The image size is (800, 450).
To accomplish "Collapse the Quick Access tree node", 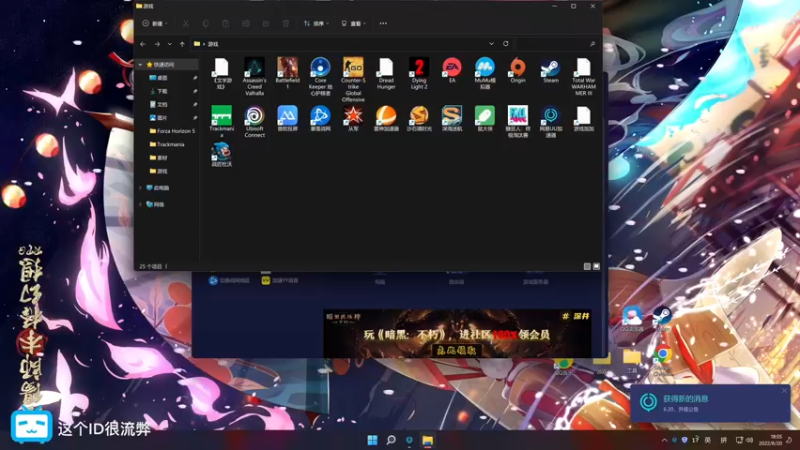I will point(140,65).
